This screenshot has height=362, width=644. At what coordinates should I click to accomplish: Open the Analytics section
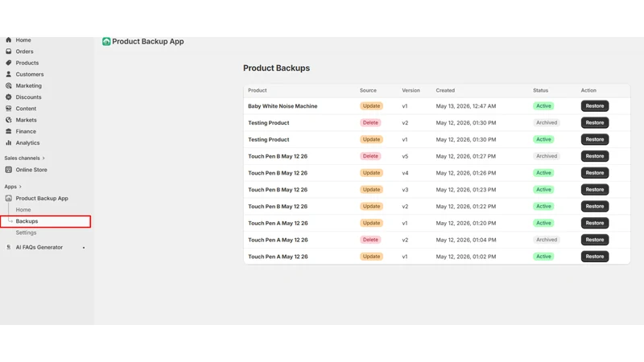pos(27,143)
